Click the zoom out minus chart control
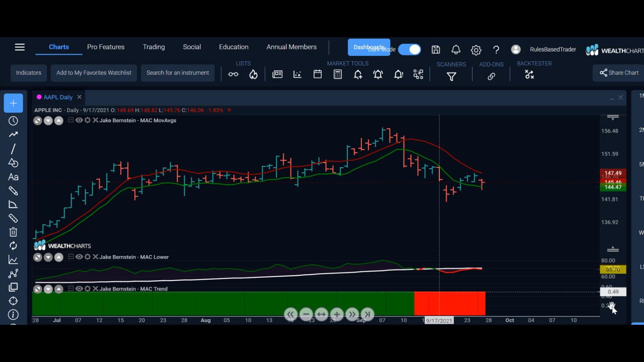The height and width of the screenshot is (362, 644). (x=306, y=314)
